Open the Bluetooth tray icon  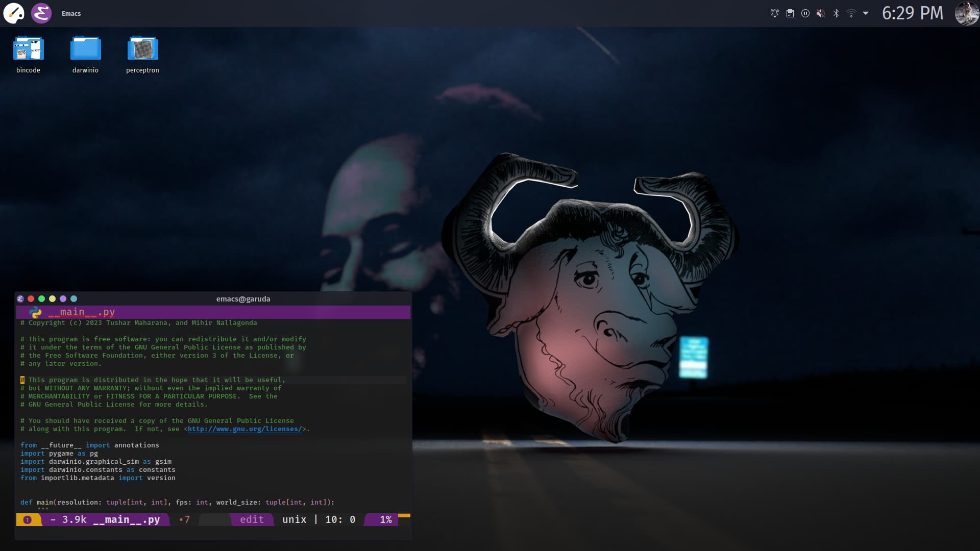[836, 13]
